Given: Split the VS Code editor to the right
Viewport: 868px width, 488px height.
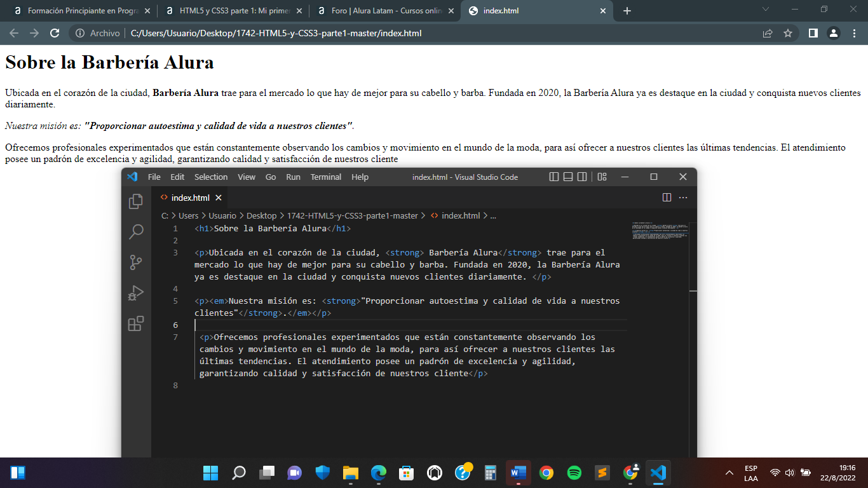Looking at the screenshot, I should [x=667, y=198].
